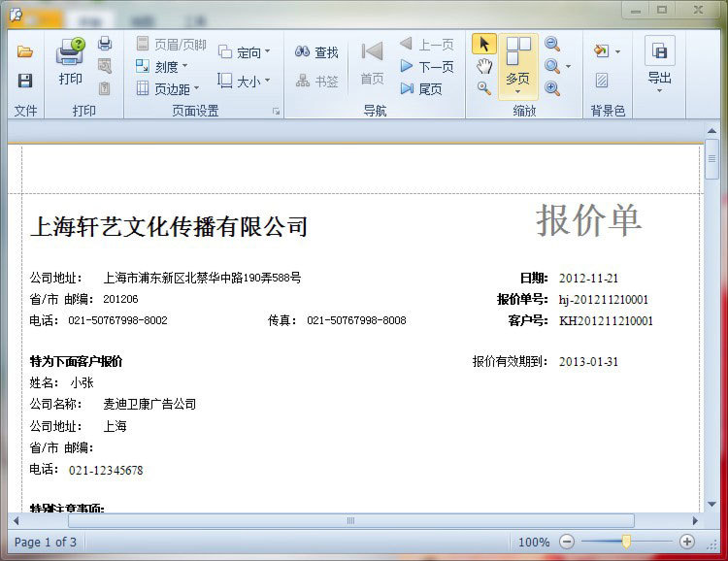Open the 大小 paper size dropdown
Screen dimensions: 728x561
pyautogui.click(x=245, y=82)
